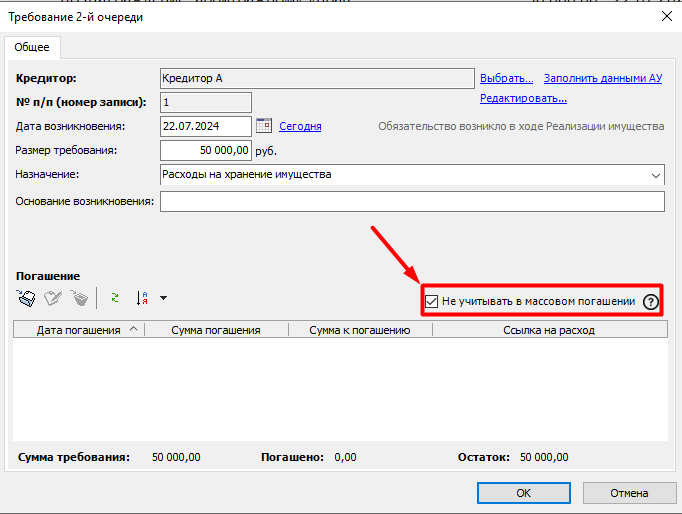Click the help question mark icon
The image size is (682, 514).
[x=651, y=301]
